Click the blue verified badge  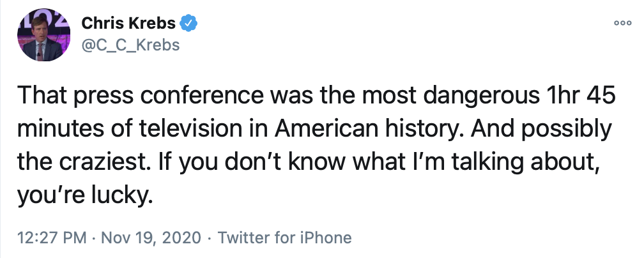188,24
